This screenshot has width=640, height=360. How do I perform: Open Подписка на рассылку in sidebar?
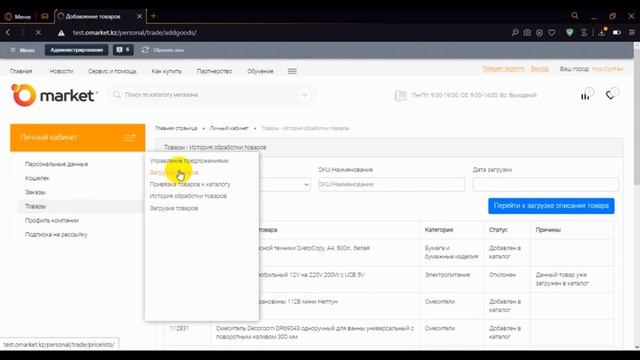[x=56, y=235]
